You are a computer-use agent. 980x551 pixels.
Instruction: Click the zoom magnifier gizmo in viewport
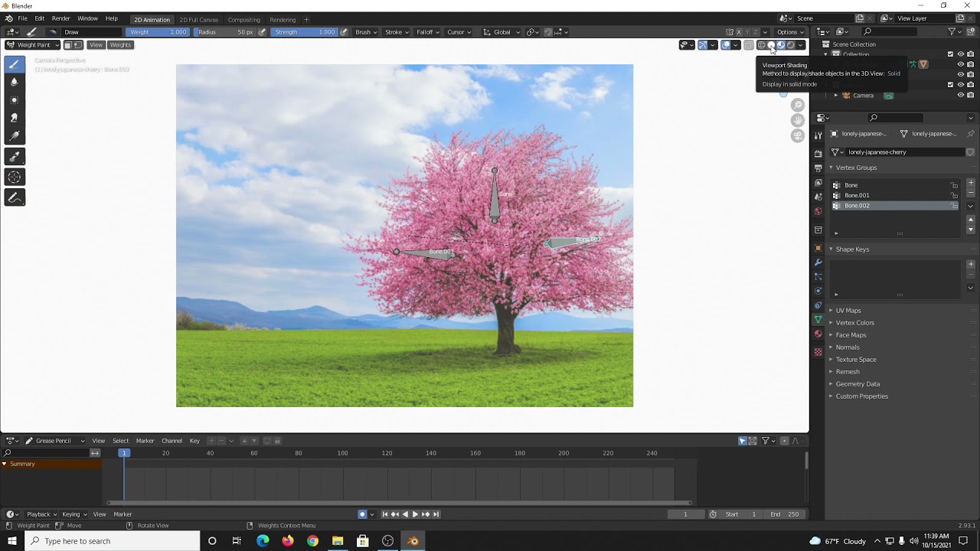click(798, 105)
